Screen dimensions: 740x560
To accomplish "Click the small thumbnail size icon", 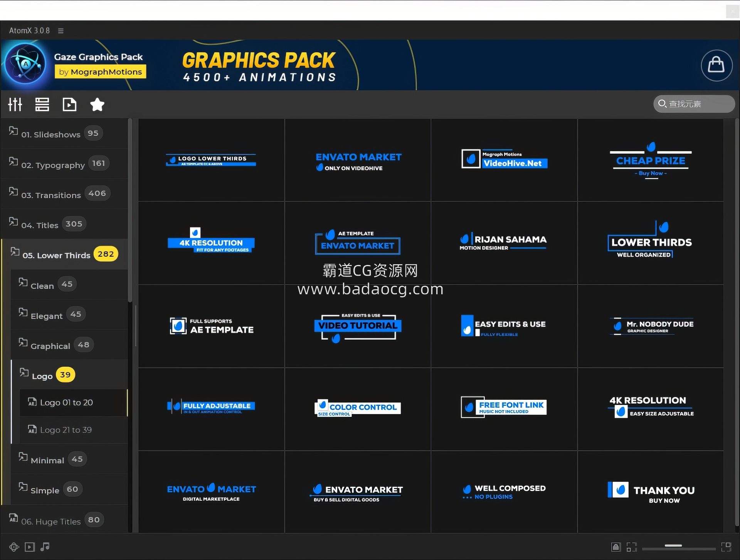I will (x=632, y=547).
